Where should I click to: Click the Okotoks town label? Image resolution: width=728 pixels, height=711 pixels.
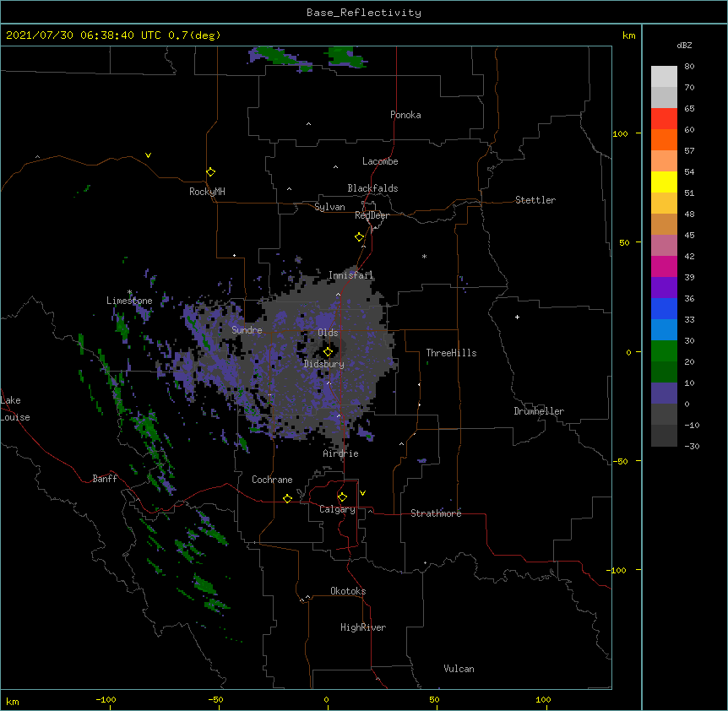click(348, 591)
